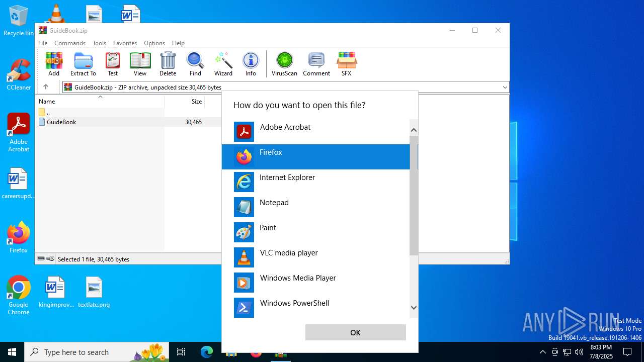Open the View file tool

(140, 64)
